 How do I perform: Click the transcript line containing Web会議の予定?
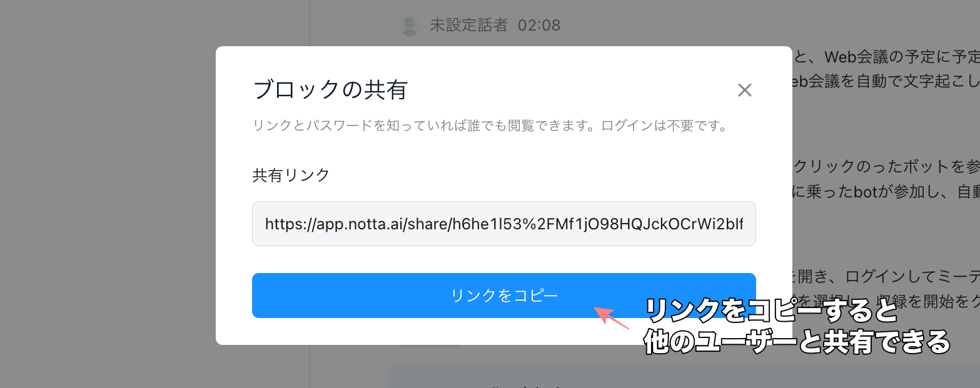tap(886, 57)
